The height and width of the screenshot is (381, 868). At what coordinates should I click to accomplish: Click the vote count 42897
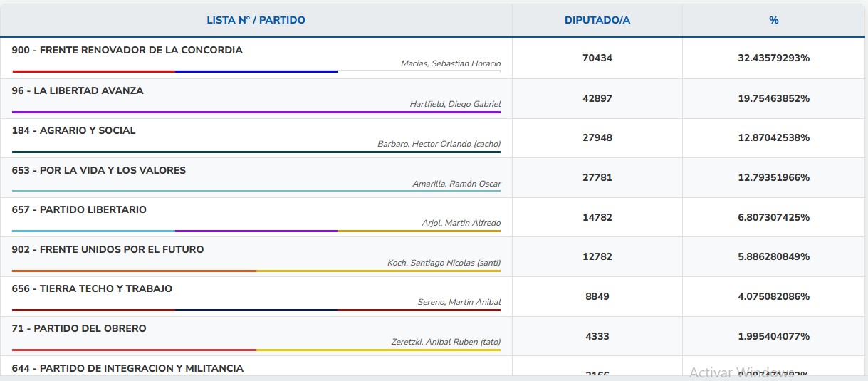pos(597,98)
